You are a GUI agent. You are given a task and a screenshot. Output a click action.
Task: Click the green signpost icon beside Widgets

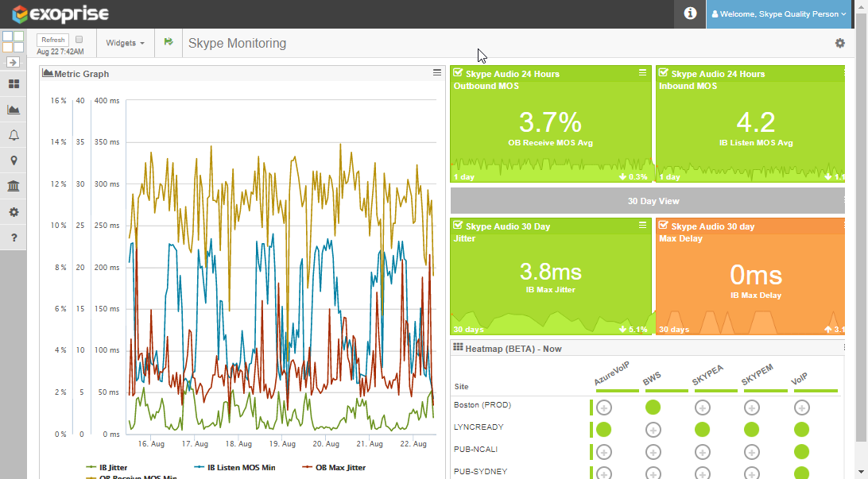pyautogui.click(x=169, y=42)
